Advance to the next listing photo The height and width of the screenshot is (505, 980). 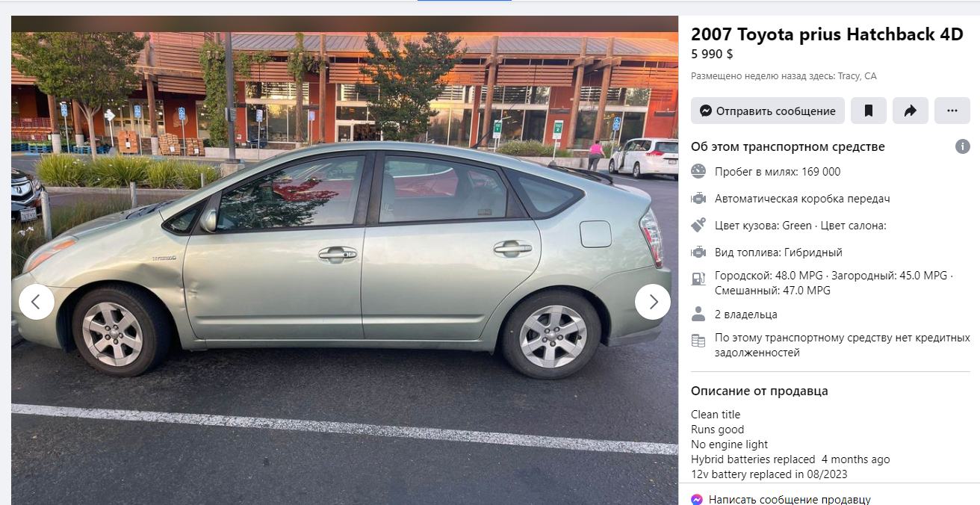pos(653,302)
